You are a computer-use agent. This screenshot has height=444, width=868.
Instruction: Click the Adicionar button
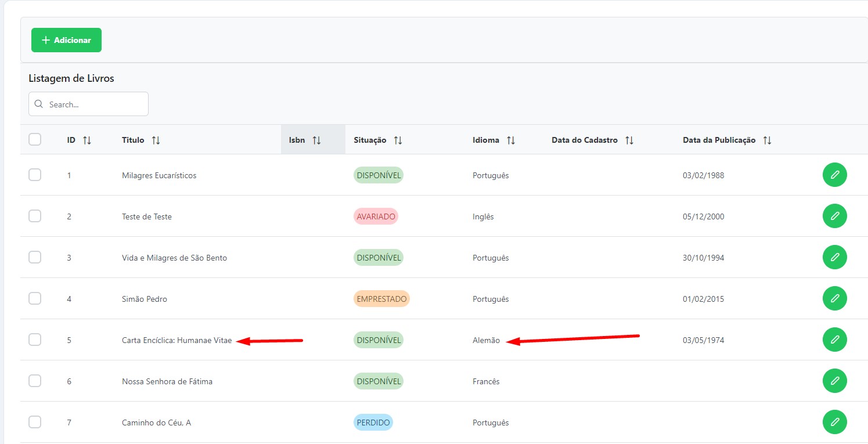66,40
